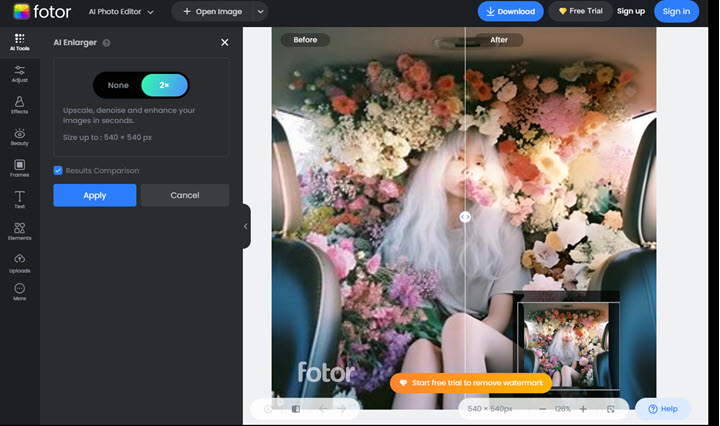Open the Frames panel
The height and width of the screenshot is (426, 720).
pos(19,168)
